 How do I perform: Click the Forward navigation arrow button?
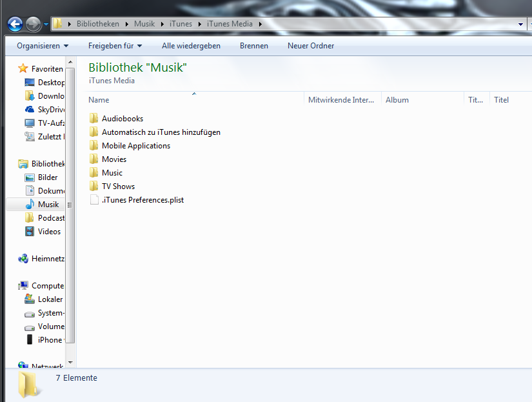[34, 25]
